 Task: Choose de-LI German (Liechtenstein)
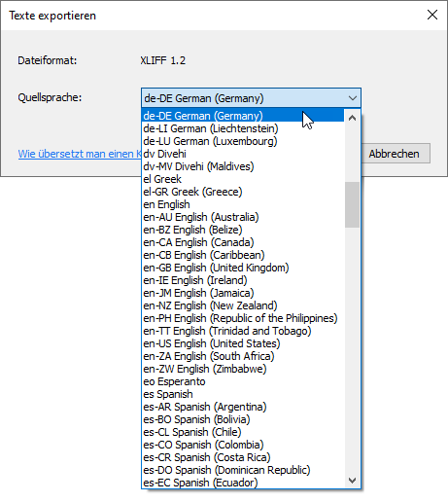click(x=243, y=128)
